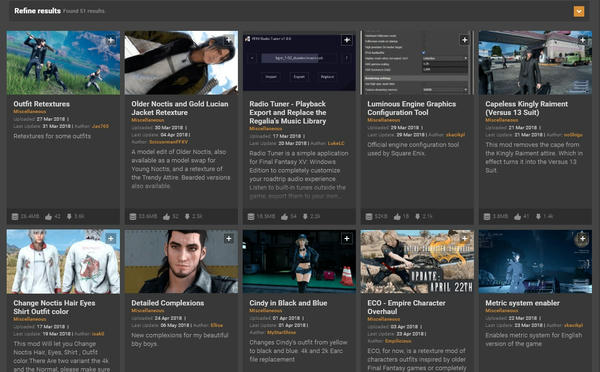The width and height of the screenshot is (600, 372).
Task: Click the plus icon on Older Noctis thumbnail
Action: point(228,40)
